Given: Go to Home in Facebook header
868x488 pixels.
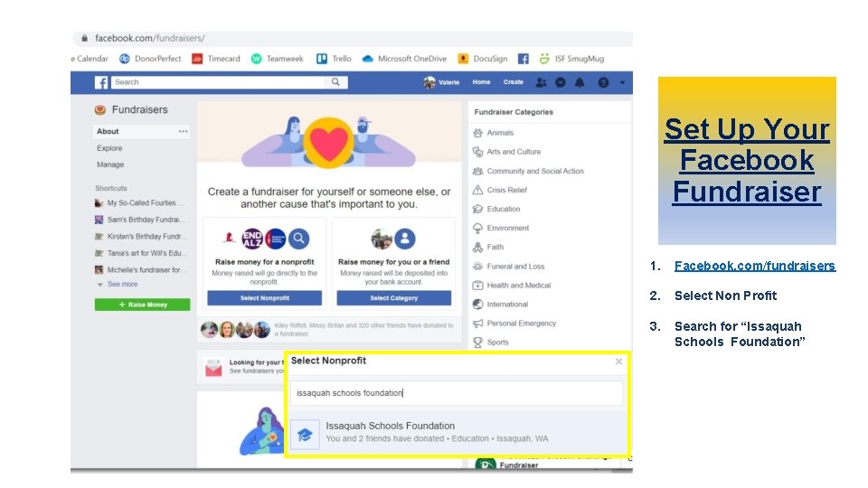Looking at the screenshot, I should (481, 82).
